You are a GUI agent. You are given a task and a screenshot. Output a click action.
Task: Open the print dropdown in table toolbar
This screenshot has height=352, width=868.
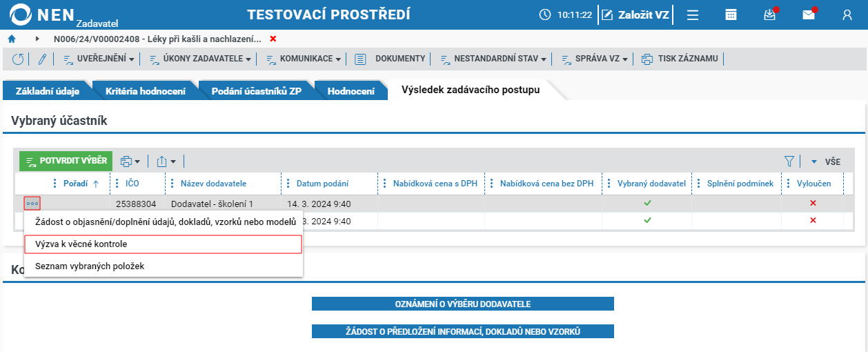coord(130,162)
